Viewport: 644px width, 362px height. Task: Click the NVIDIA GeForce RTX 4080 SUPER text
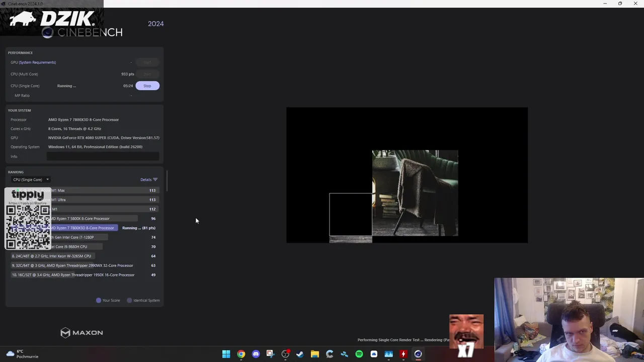point(104,138)
